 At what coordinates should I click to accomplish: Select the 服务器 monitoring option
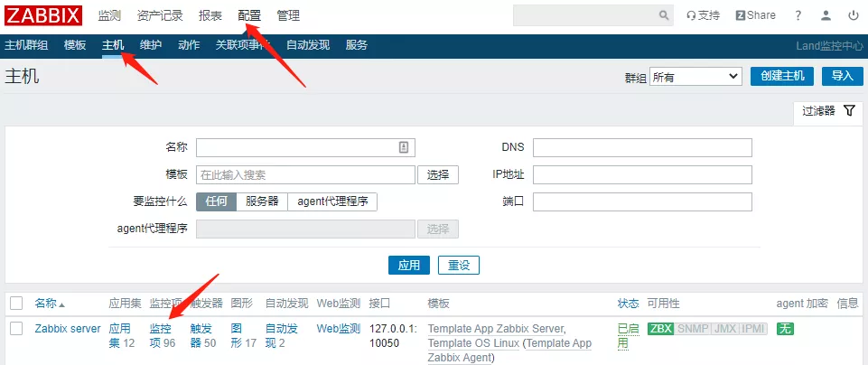[x=262, y=201]
